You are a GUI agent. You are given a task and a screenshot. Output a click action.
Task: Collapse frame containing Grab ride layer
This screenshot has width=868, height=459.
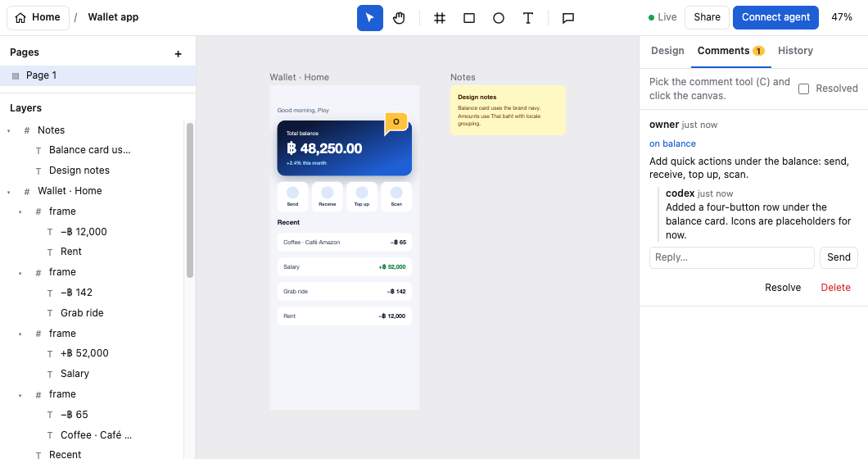[x=20, y=273]
